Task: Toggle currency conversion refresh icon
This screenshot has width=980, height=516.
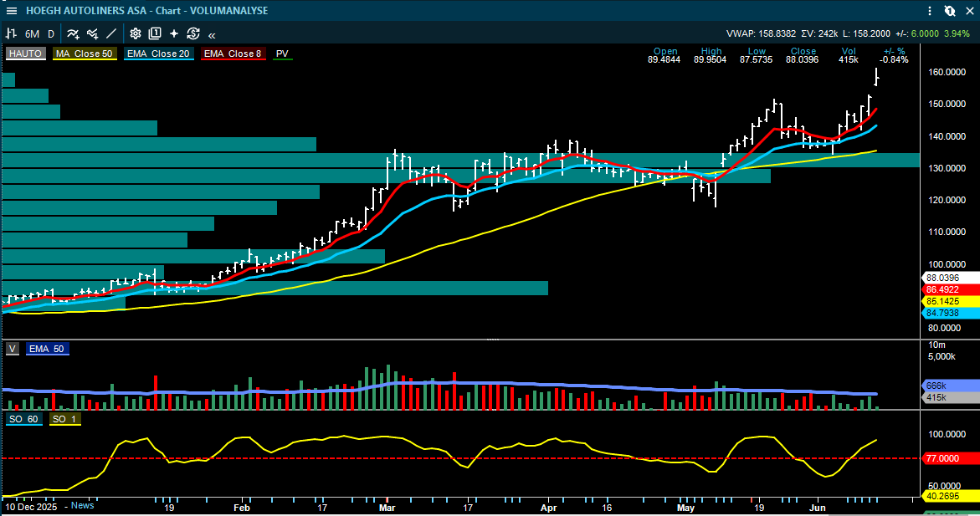Action: (x=194, y=33)
